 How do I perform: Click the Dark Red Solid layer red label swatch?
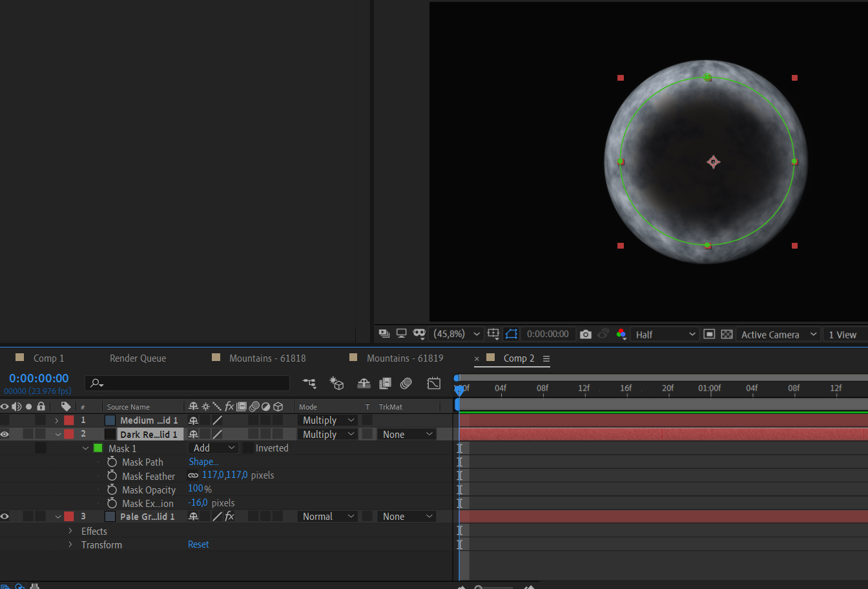click(x=68, y=435)
